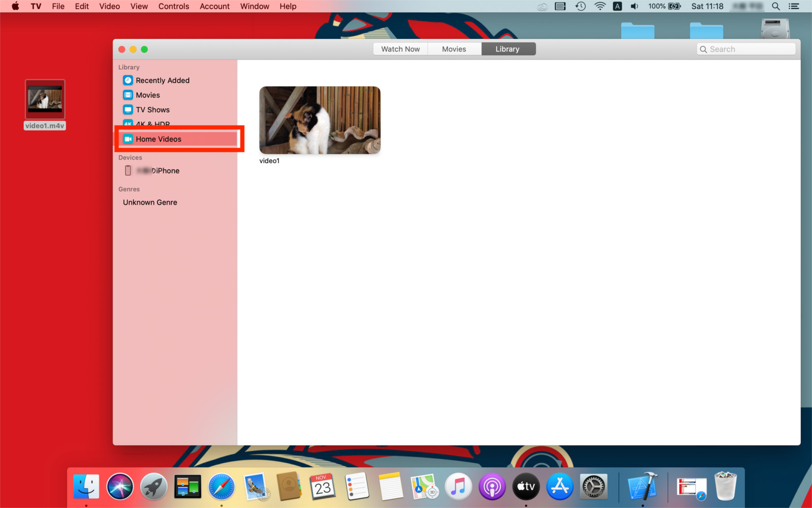Launch the Podcasts app from Dock
Image resolution: width=812 pixels, height=508 pixels.
point(492,487)
